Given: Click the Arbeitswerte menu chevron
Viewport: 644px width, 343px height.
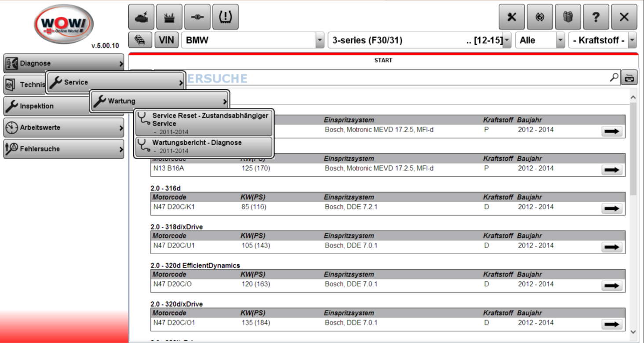Looking at the screenshot, I should [121, 128].
